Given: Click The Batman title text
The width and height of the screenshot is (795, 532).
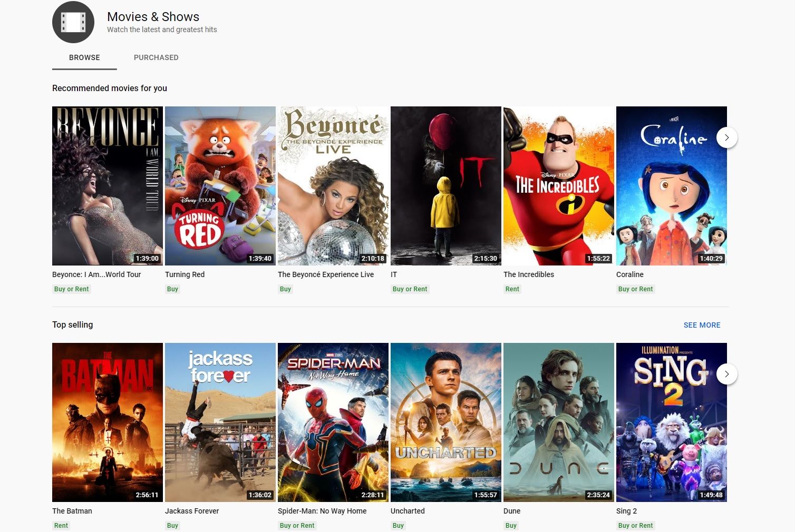Looking at the screenshot, I should point(72,511).
